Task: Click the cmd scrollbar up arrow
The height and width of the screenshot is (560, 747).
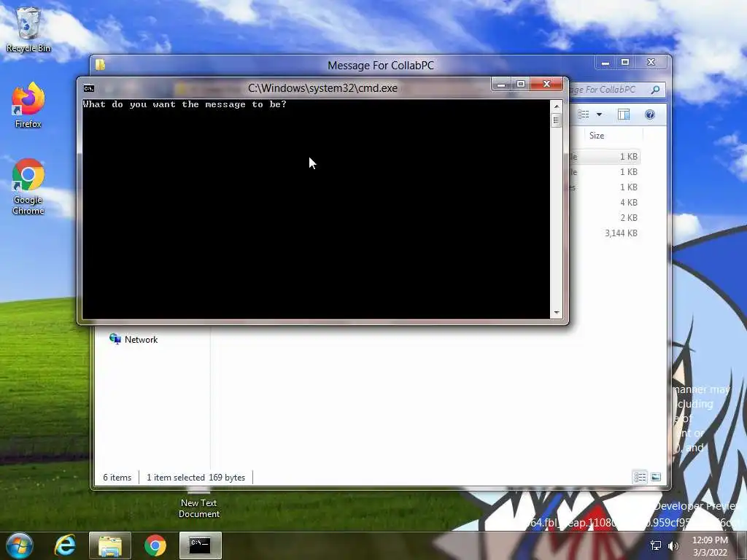Action: tap(557, 106)
